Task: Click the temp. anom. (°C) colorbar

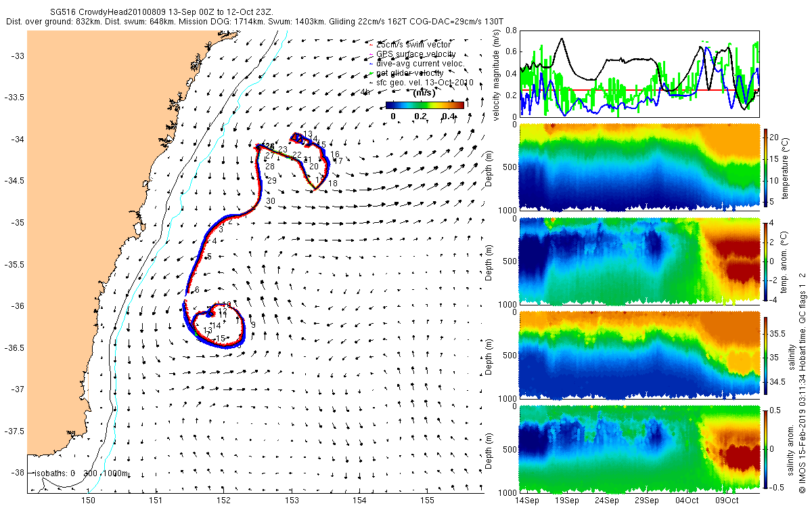Action: (766, 261)
